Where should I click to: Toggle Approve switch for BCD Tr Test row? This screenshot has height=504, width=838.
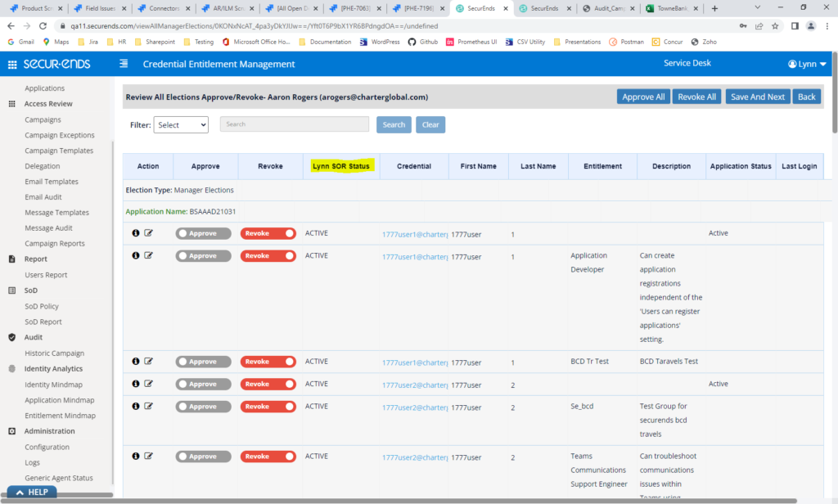point(203,362)
